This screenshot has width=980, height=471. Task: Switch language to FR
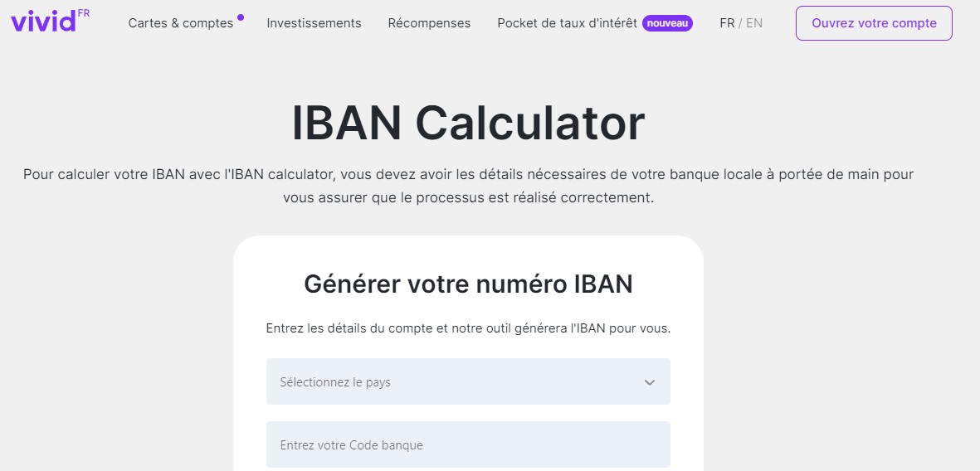pyautogui.click(x=727, y=23)
